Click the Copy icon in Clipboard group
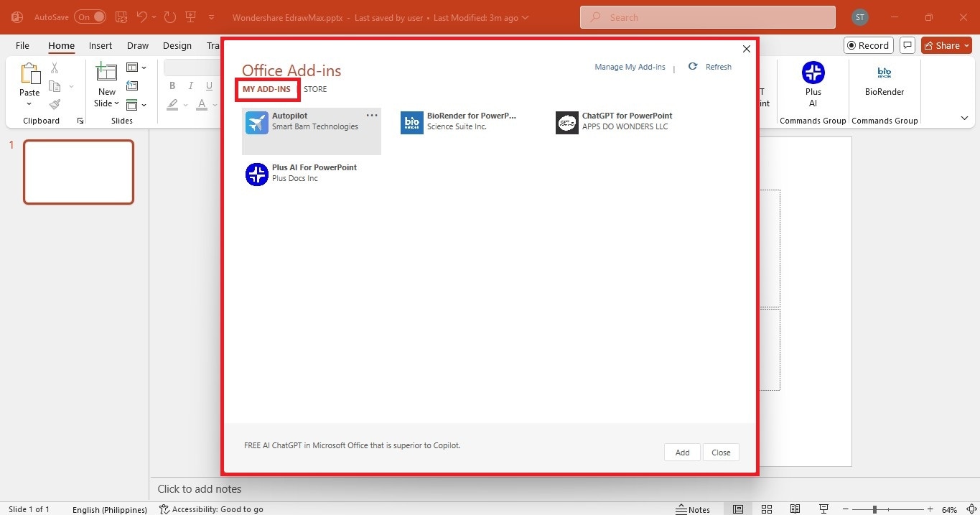Image resolution: width=980 pixels, height=515 pixels. tap(55, 86)
